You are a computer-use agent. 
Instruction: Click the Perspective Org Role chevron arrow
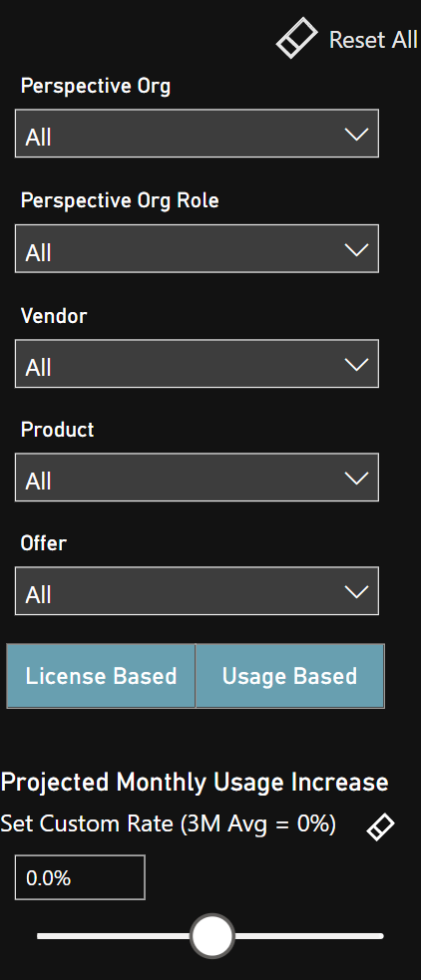click(356, 249)
